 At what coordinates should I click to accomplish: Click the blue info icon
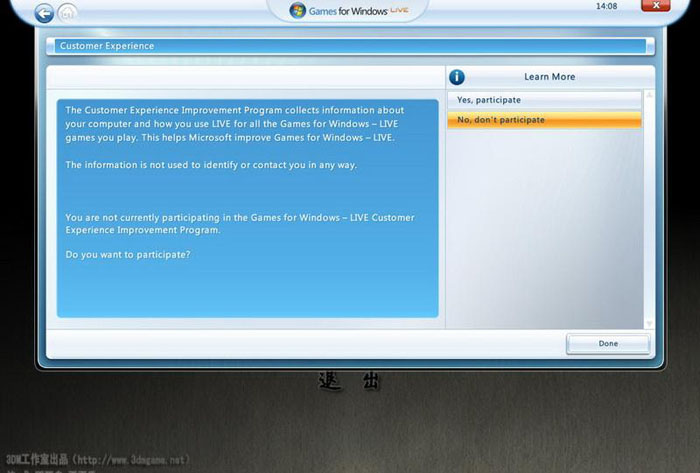[457, 77]
